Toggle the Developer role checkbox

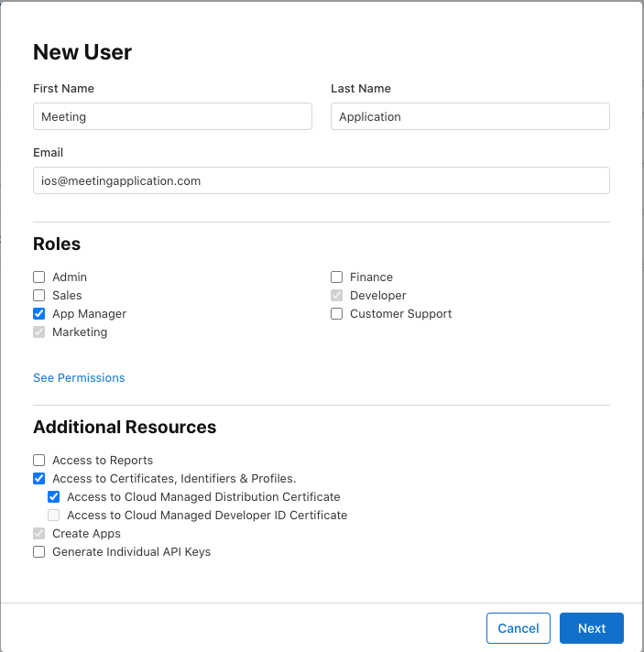tap(336, 295)
